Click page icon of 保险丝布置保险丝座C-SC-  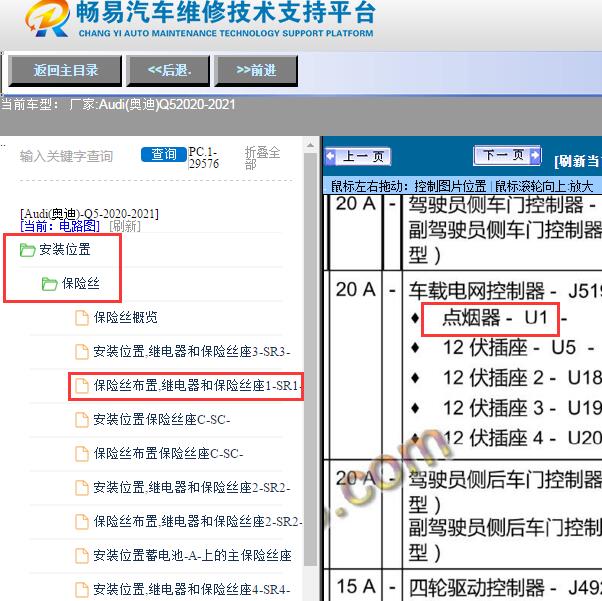click(x=81, y=454)
